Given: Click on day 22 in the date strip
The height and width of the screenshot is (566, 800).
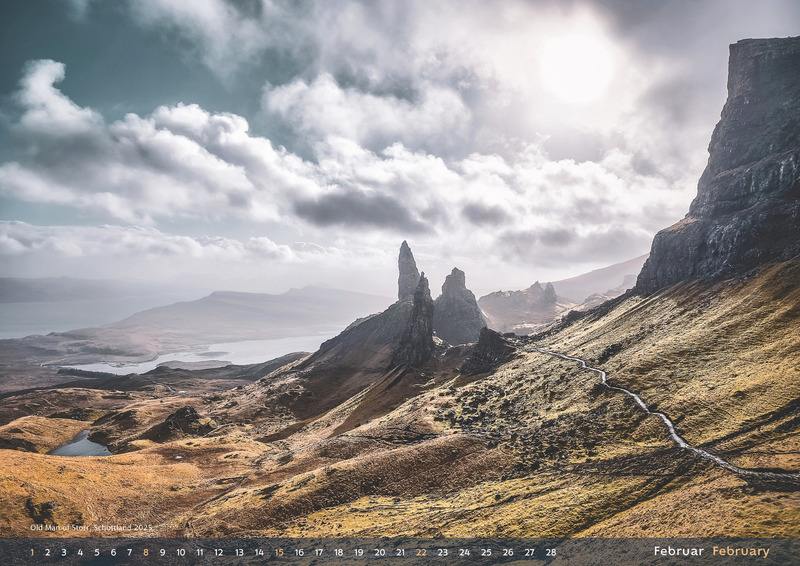Looking at the screenshot, I should 421,552.
